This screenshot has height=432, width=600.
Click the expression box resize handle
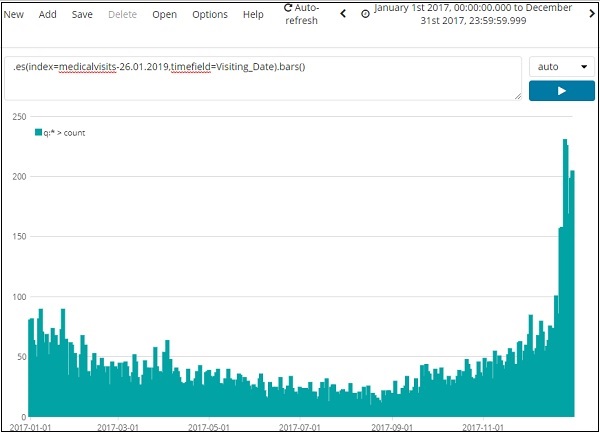coord(517,96)
